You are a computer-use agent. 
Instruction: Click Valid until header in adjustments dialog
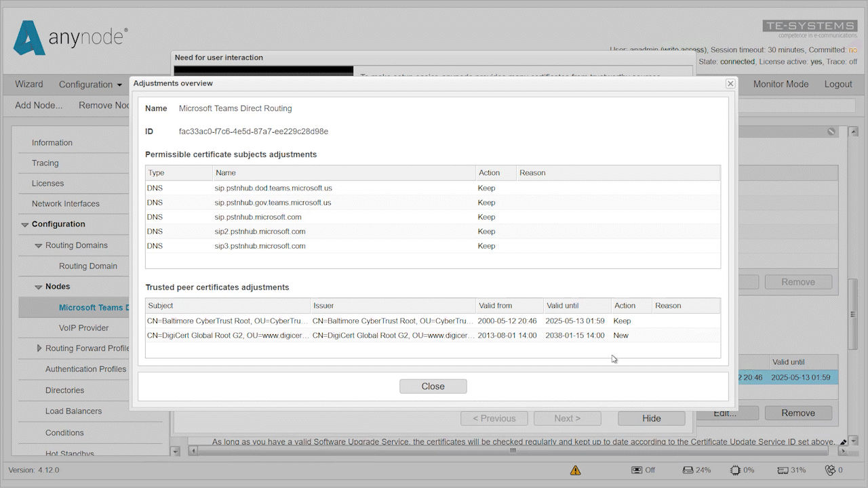[577, 306]
